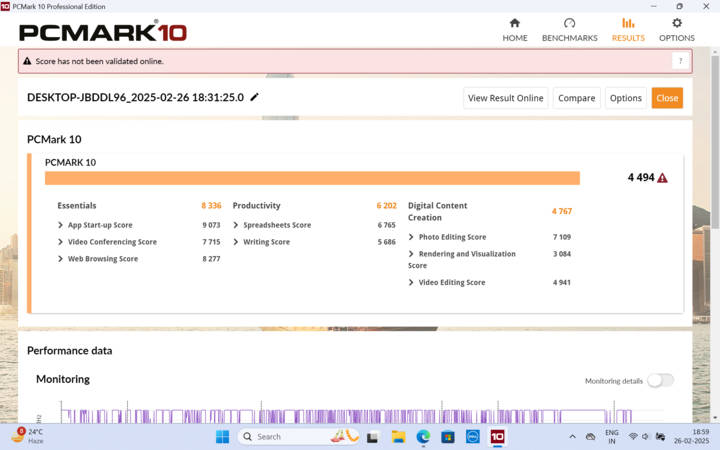720x450 pixels.
Task: Open File Explorer from taskbar
Action: click(398, 437)
